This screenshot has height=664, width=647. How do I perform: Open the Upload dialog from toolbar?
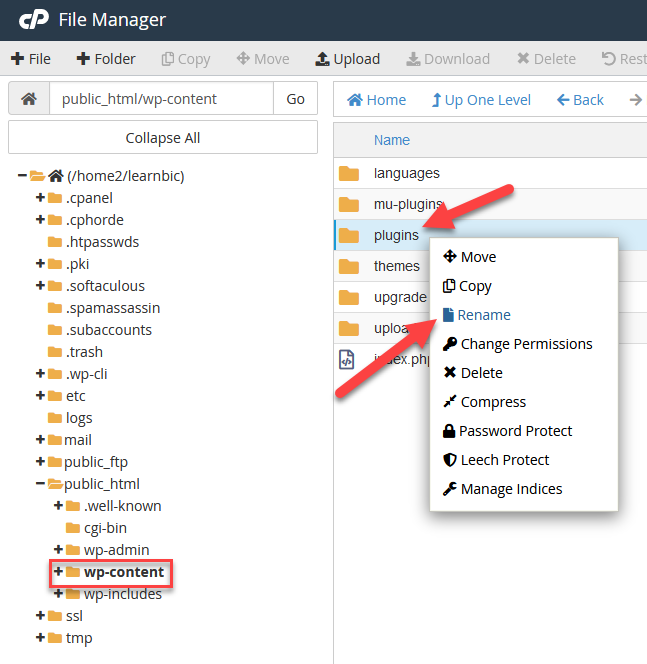[x=348, y=59]
